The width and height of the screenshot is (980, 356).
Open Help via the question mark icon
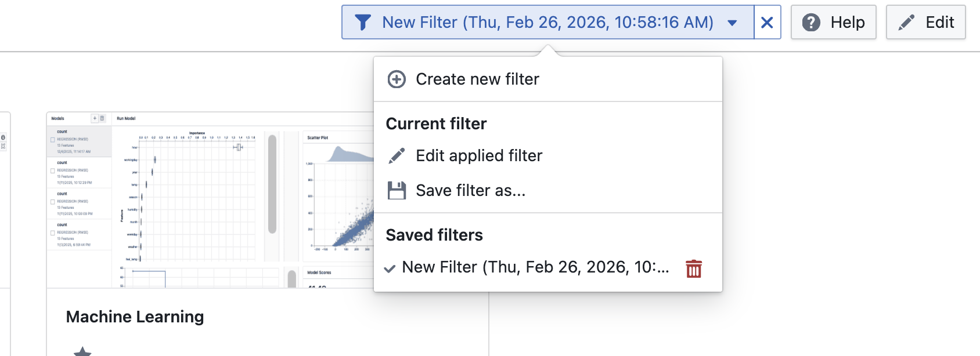[x=811, y=23]
